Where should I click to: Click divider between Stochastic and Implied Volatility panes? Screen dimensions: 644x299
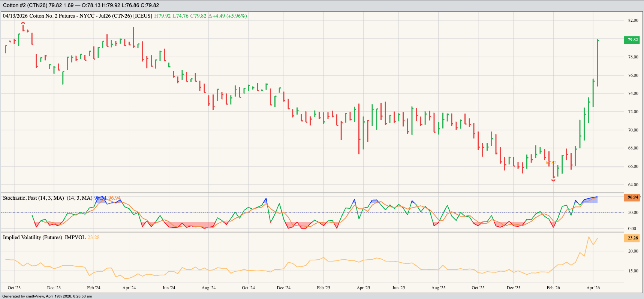pyautogui.click(x=312, y=232)
